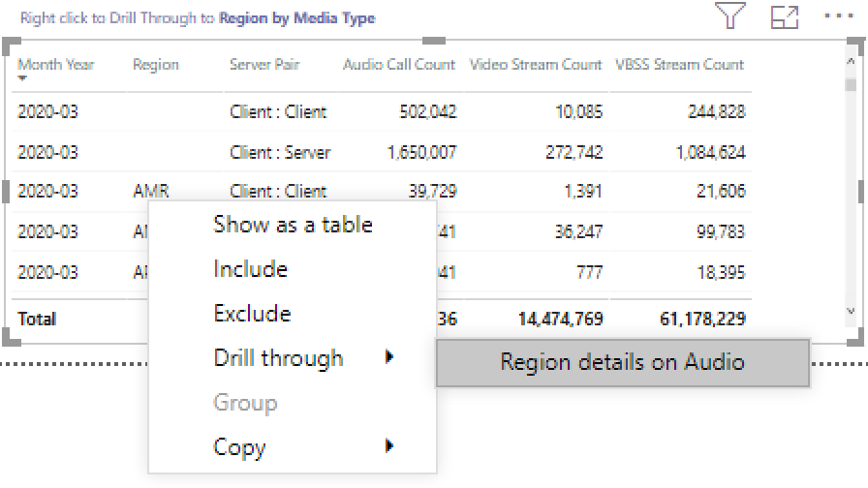Select Region details on Audio
Screen dimensions: 868x488
tap(623, 362)
